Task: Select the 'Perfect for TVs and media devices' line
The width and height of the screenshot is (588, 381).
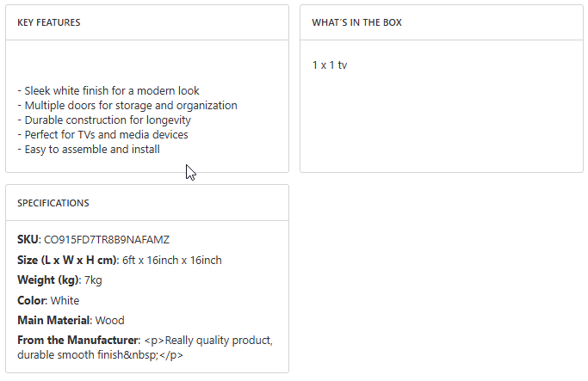Action: point(102,135)
